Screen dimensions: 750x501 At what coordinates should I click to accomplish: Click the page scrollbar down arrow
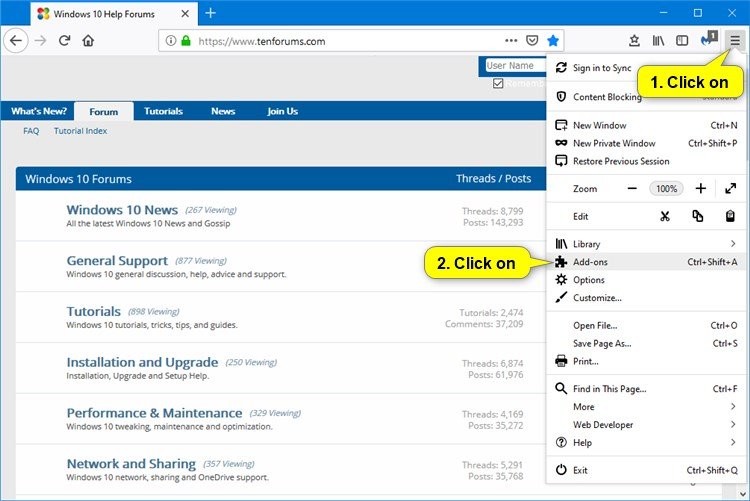[x=743, y=493]
